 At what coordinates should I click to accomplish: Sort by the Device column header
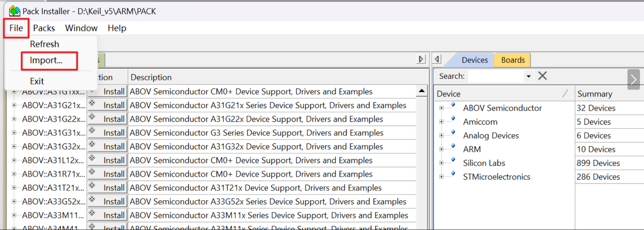(504, 94)
